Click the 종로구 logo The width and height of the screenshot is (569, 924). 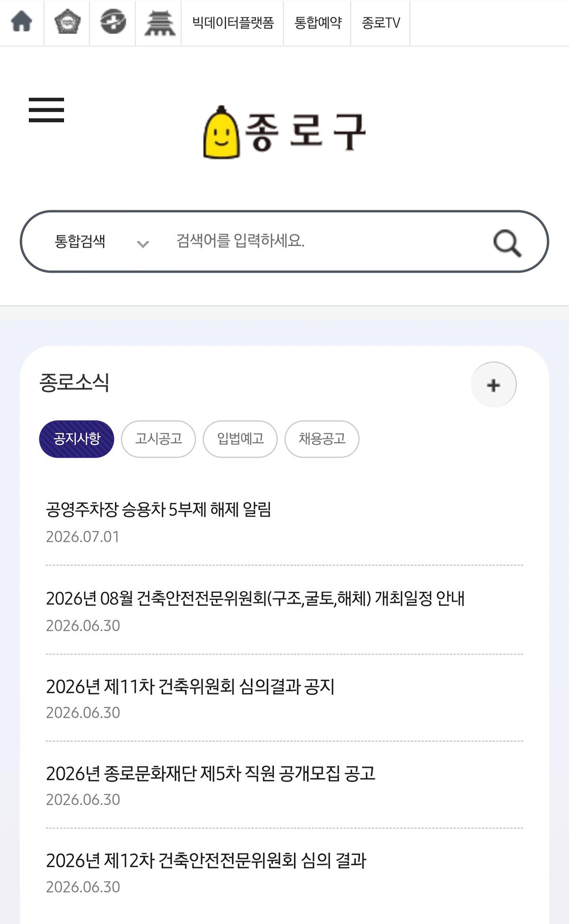point(284,132)
